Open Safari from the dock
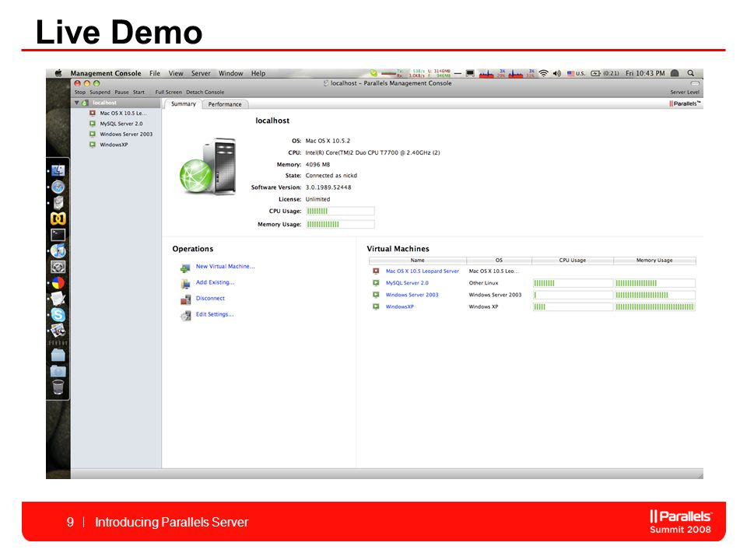This screenshot has height=560, width=747. pos(58,187)
